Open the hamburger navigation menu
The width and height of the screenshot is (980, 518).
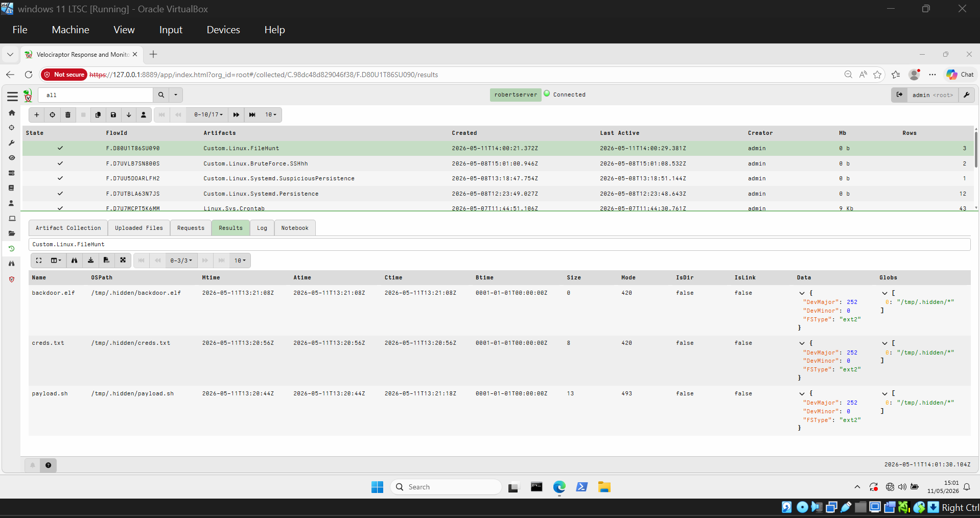pos(12,96)
